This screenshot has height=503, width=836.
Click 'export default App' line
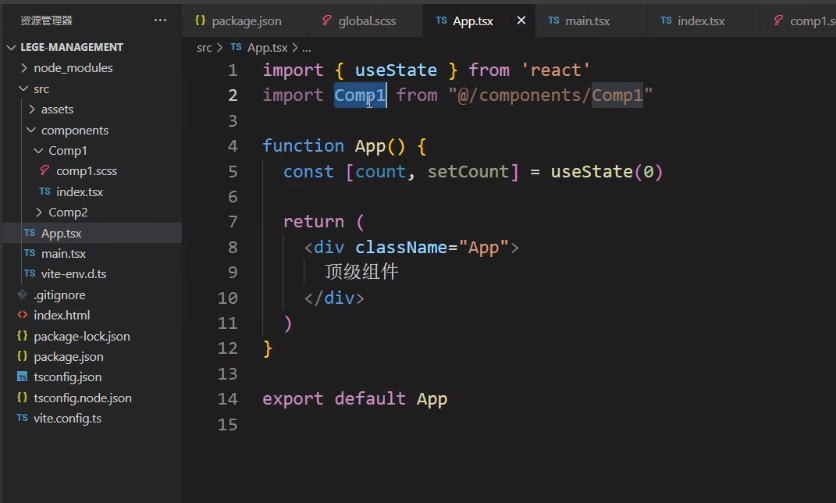tap(355, 399)
